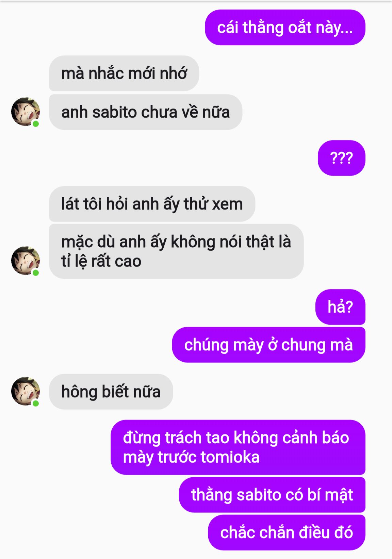Tap the 'mặc dù anh ấy không nói thật' message

176,251
